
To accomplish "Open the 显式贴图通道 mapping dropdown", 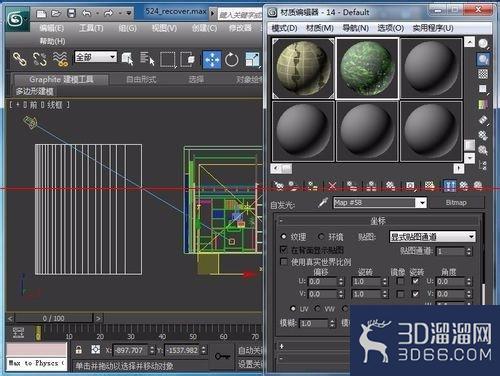I will pyautogui.click(x=432, y=237).
